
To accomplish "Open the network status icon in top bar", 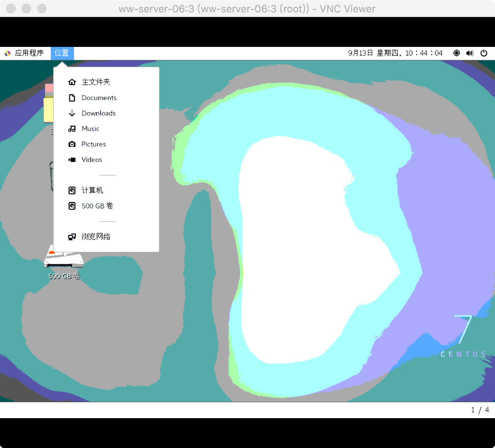I will (457, 53).
